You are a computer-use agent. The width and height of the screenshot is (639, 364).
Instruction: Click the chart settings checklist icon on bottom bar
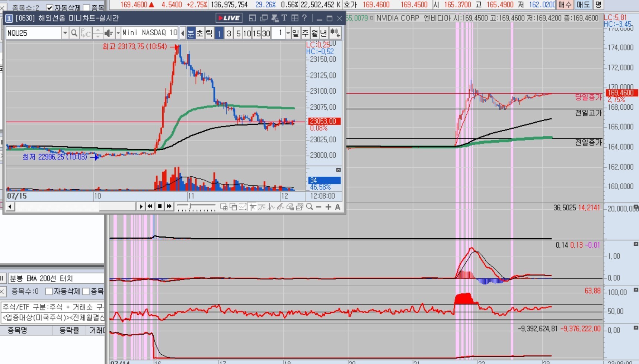point(300,207)
